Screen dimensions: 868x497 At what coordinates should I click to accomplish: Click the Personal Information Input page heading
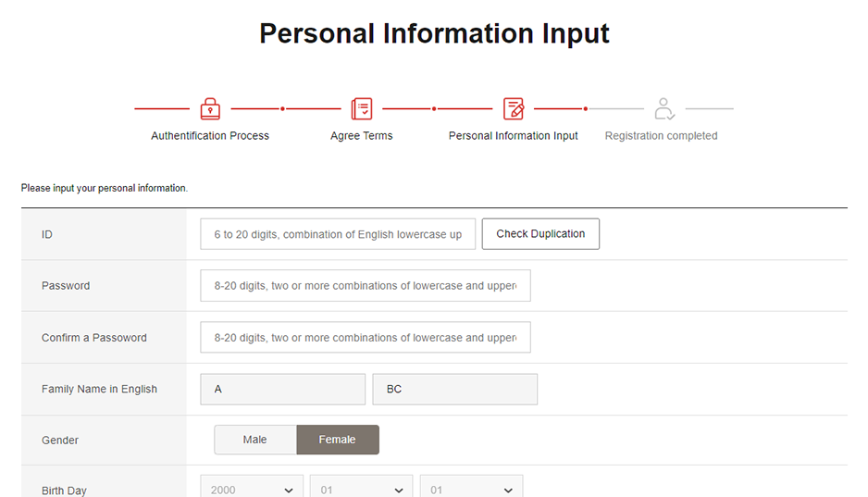tap(434, 33)
